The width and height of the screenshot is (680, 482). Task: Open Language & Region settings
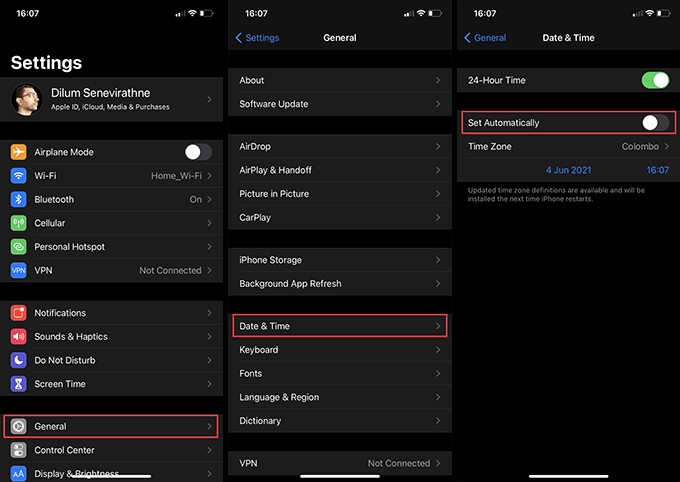tap(340, 397)
